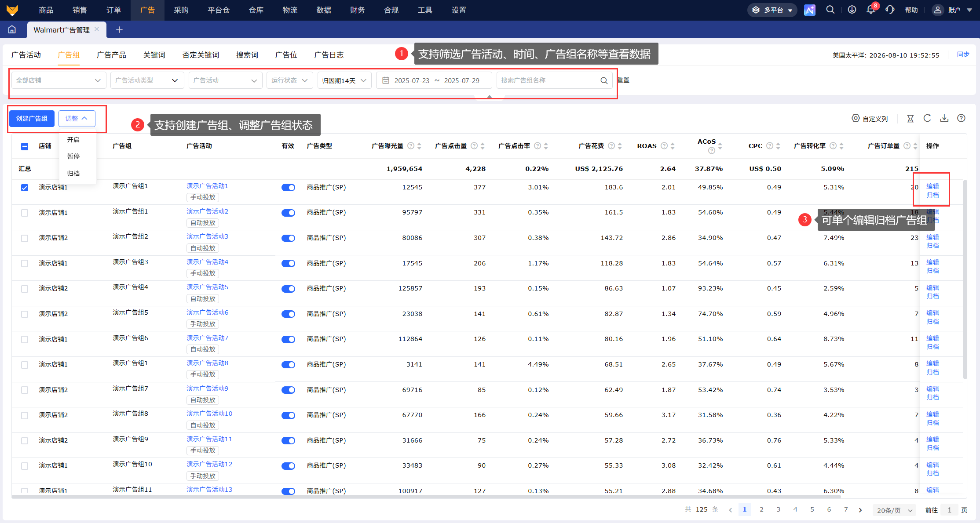Open the 广告活动 filter dropdown

225,80
